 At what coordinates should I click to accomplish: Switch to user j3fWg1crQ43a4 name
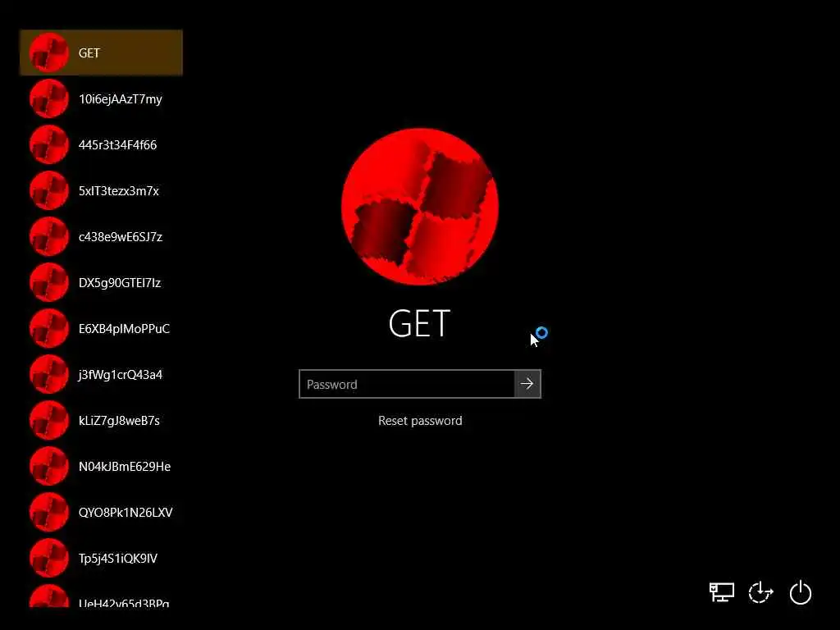click(120, 374)
